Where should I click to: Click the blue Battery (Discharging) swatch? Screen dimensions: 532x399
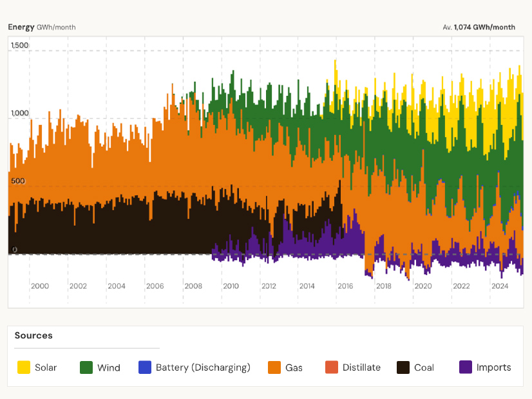[x=145, y=367]
